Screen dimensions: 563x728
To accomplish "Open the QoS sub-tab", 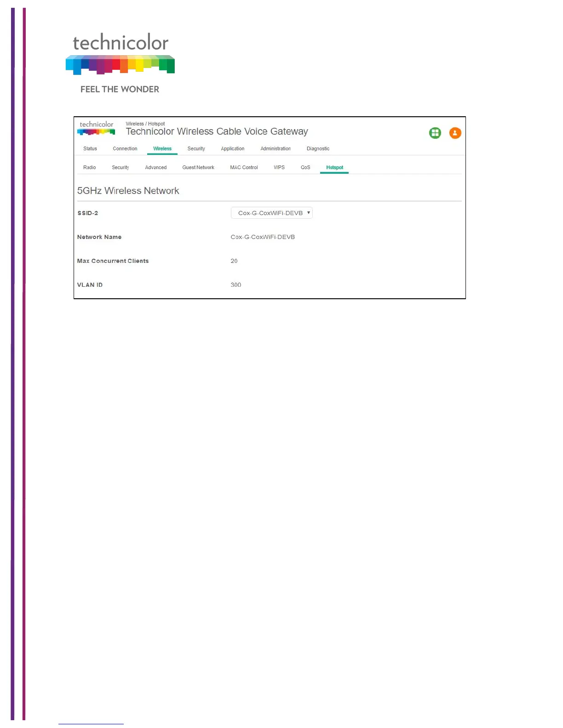I will [305, 167].
